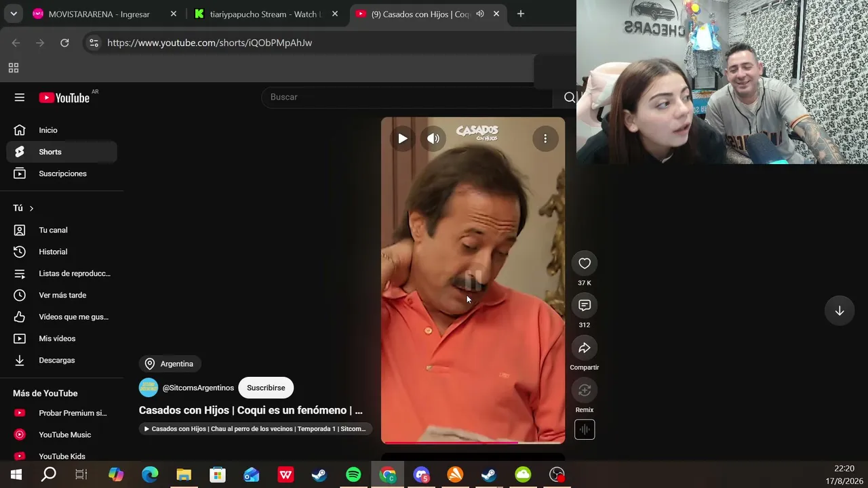This screenshot has height=488, width=868.
Task: Open the @SitcomsArgentinos channel avatar
Action: tap(149, 388)
